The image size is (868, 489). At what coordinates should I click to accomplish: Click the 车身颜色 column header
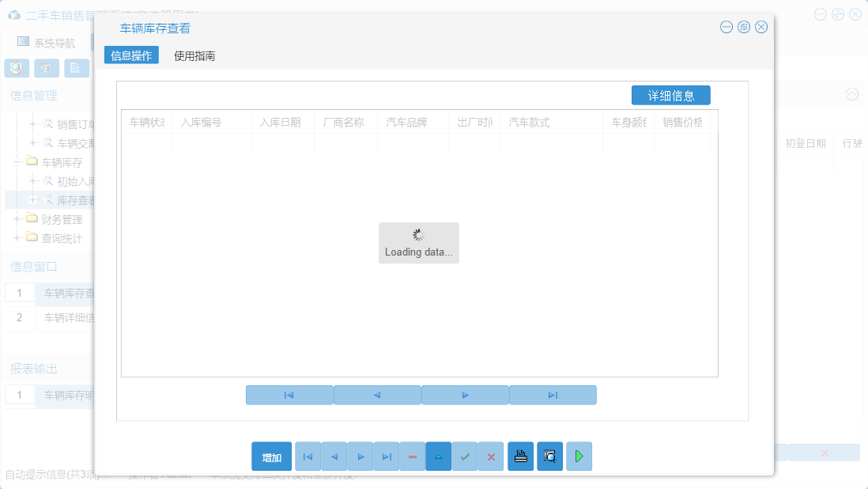tap(628, 123)
